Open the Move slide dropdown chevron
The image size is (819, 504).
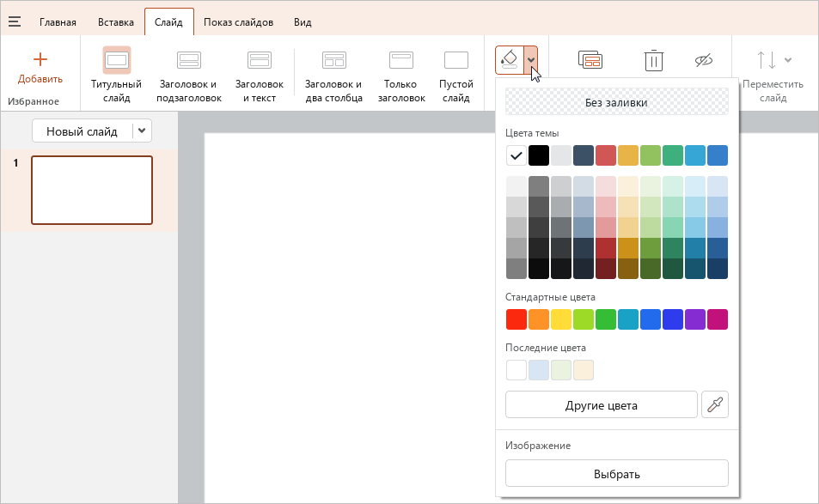tap(788, 60)
